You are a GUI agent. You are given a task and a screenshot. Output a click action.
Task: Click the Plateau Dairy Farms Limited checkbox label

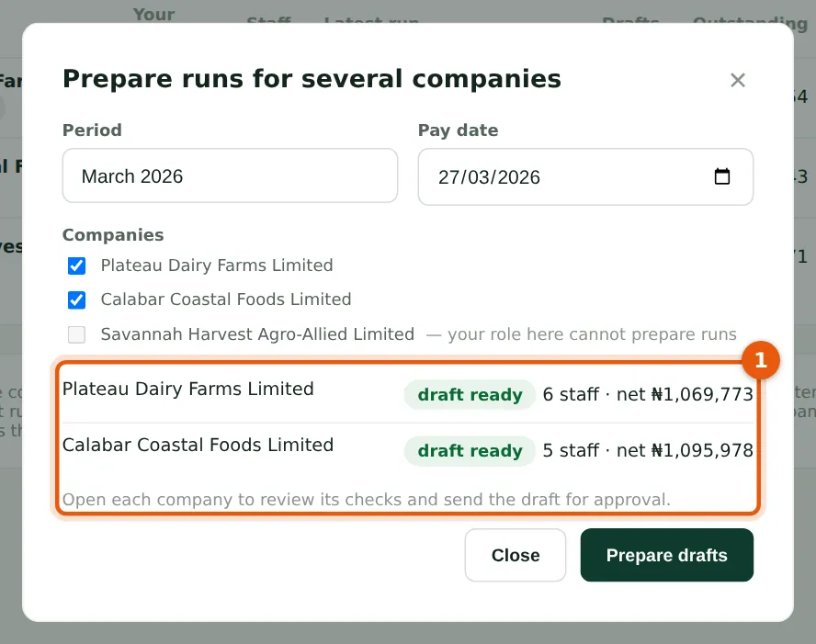pyautogui.click(x=217, y=266)
